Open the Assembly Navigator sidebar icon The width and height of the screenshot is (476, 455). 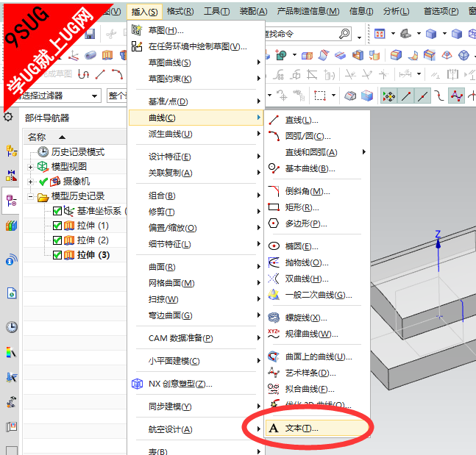tap(11, 151)
